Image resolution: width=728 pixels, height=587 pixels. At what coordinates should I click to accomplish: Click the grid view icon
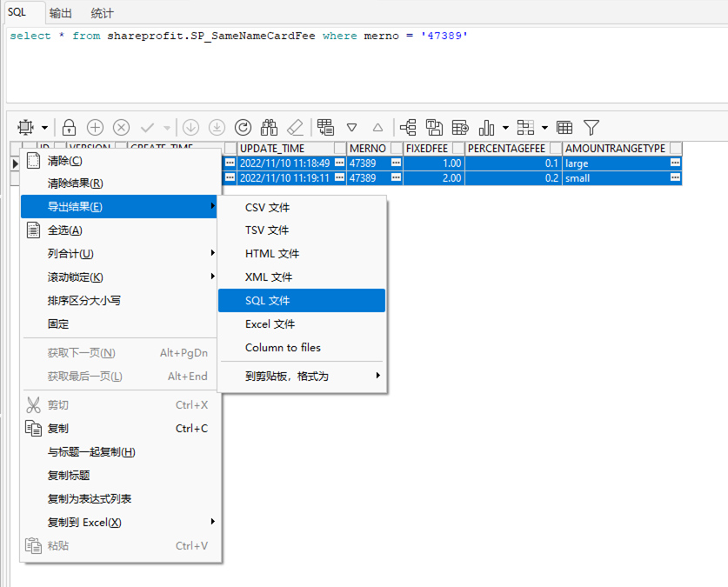pos(565,127)
